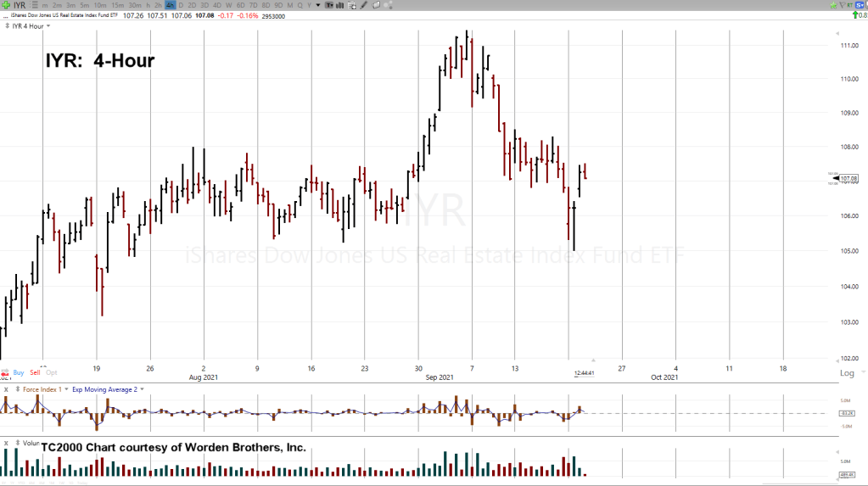
Task: Open the watchlist icon next to IYR
Action: [x=32, y=5]
